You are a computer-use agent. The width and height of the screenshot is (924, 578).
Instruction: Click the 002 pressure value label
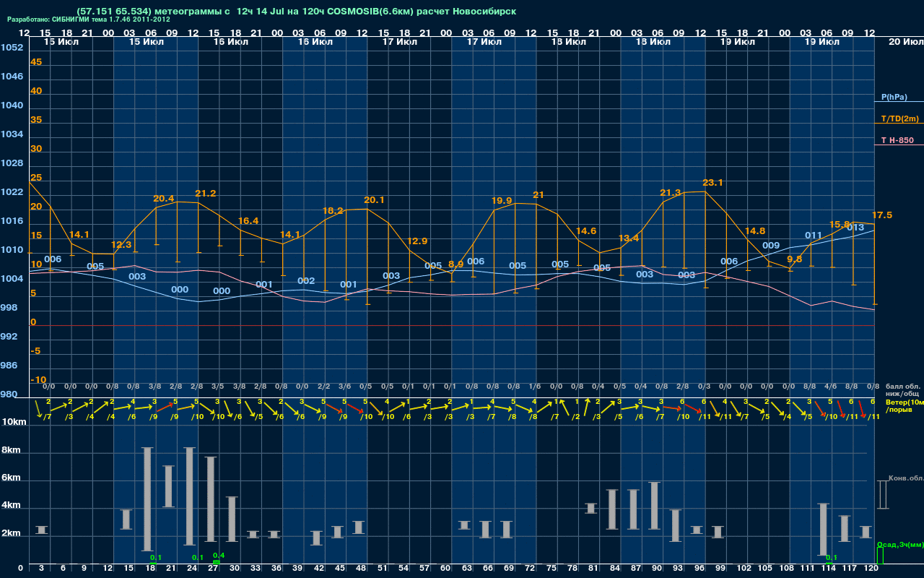pyautogui.click(x=306, y=281)
